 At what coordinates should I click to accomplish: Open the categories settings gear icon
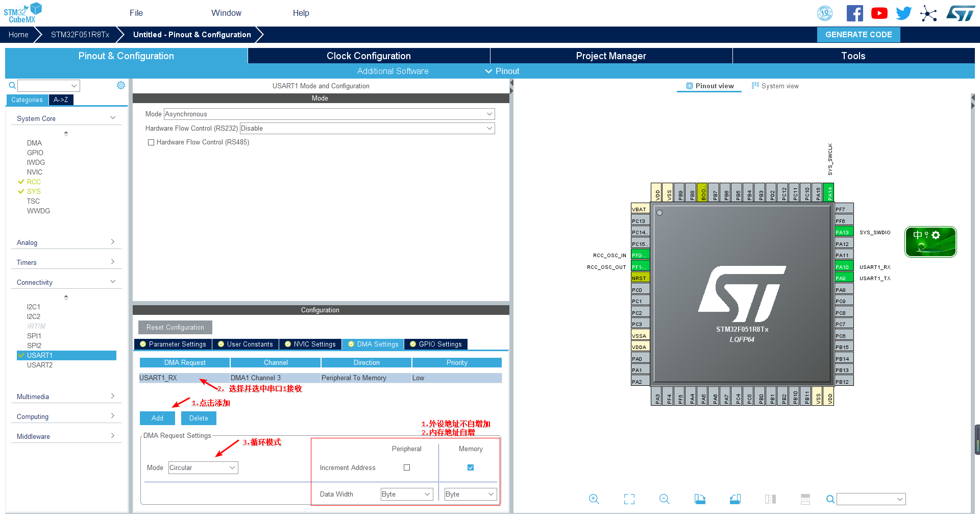[121, 85]
